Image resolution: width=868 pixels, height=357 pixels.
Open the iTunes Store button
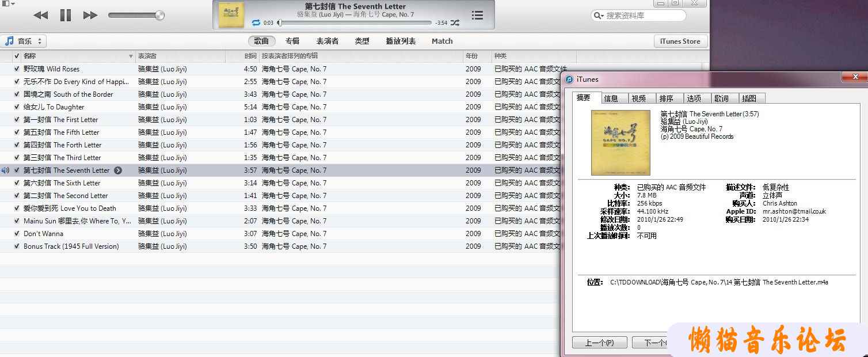680,41
